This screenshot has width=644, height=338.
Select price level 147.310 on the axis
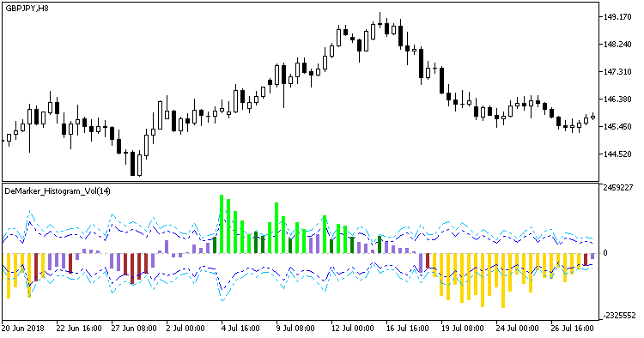click(x=617, y=72)
